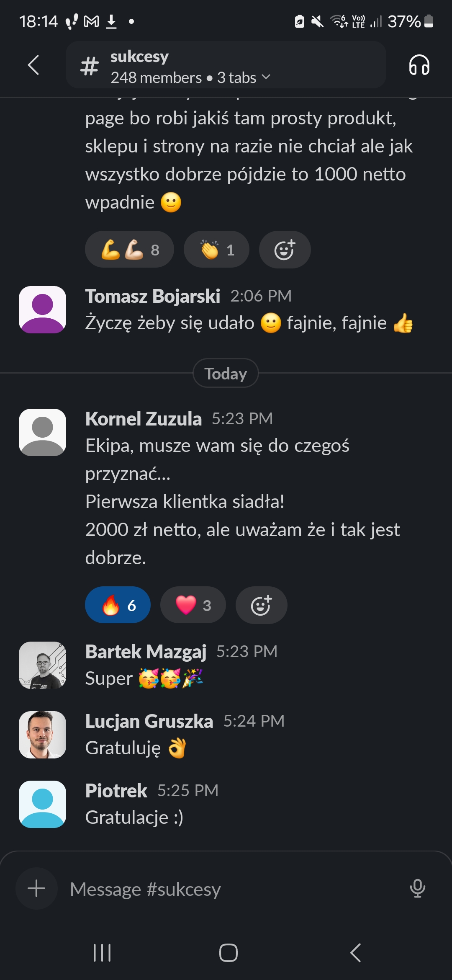452x980 pixels.
Task: Toggle the clapping hands reaction
Action: click(x=216, y=250)
